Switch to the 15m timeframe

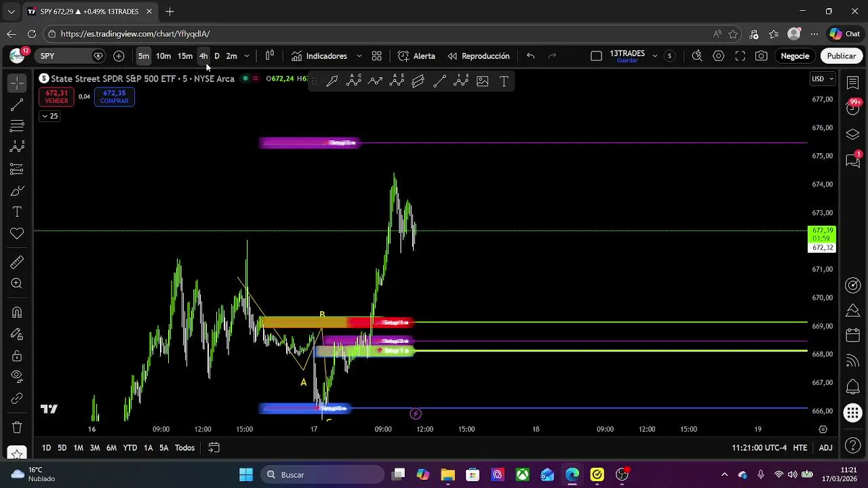[185, 56]
